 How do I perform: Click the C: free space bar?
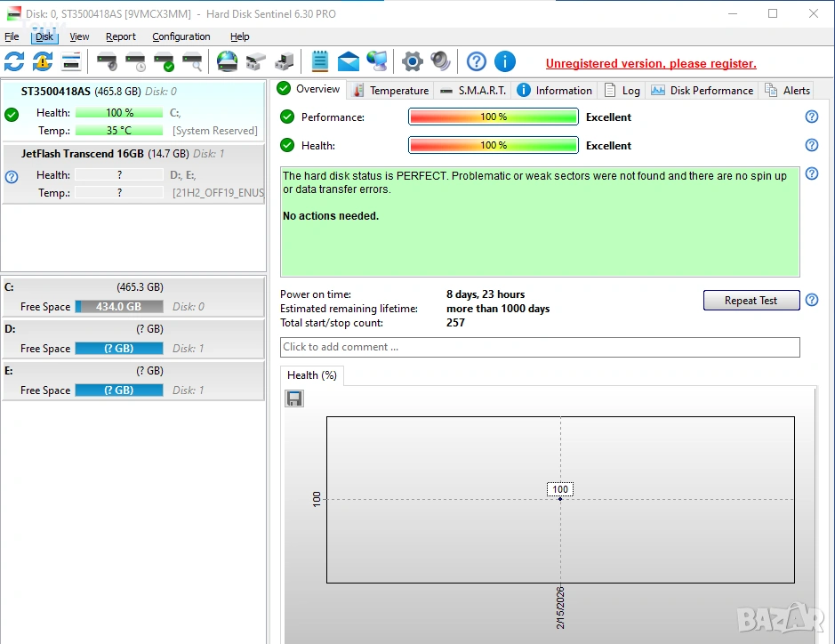click(x=118, y=307)
